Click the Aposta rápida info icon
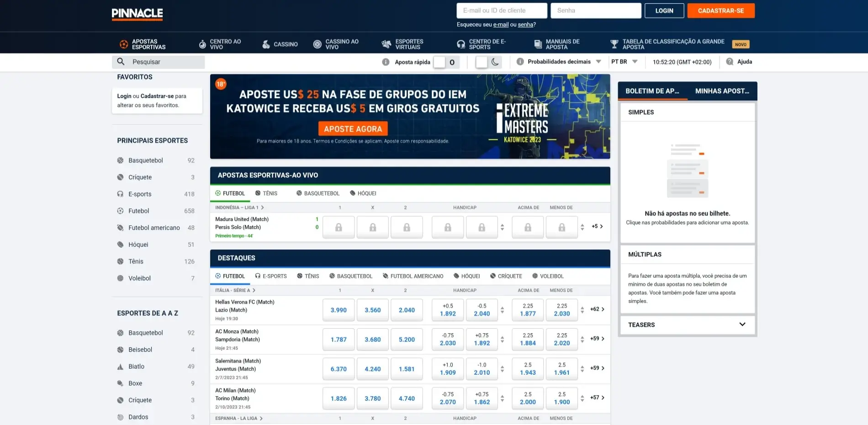Image resolution: width=868 pixels, height=425 pixels. click(386, 62)
